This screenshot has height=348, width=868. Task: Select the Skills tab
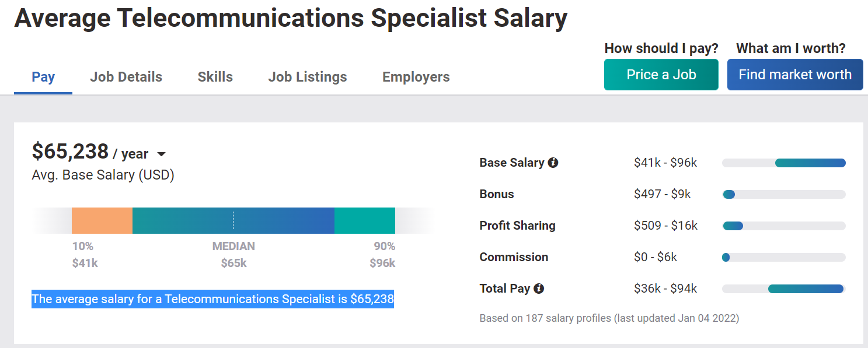click(215, 77)
